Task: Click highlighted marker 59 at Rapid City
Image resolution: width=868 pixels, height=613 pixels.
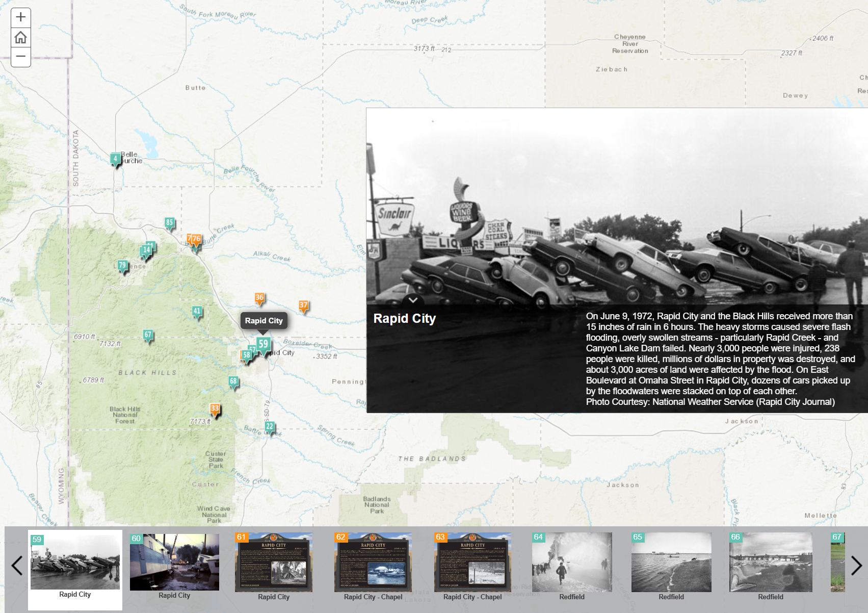Action: pyautogui.click(x=264, y=344)
